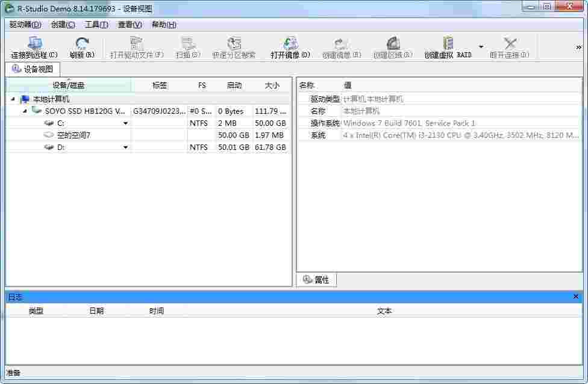Open the dropdown arrow on drive C:

coord(126,123)
